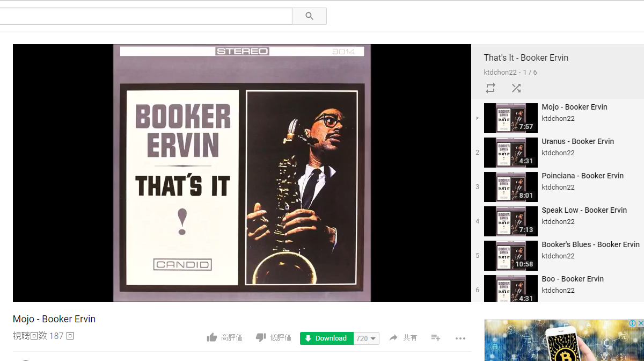
Task: Click ktdchon22 under the Boo playlist item
Action: coord(558,290)
